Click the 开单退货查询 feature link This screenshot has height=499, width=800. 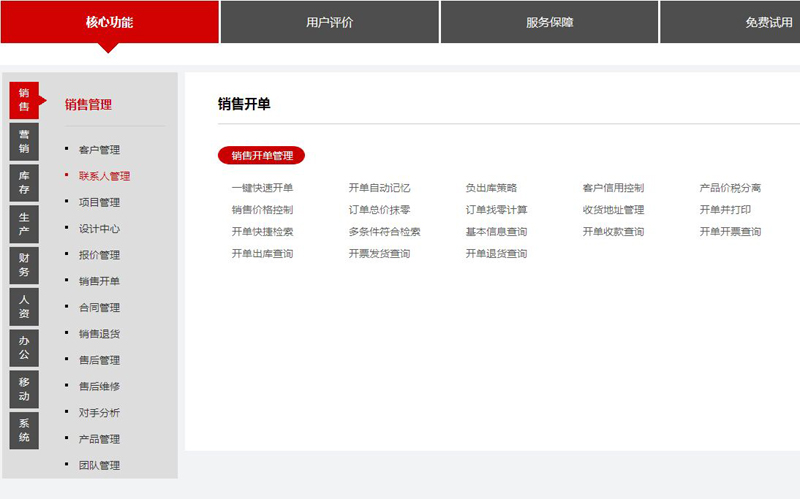click(496, 254)
